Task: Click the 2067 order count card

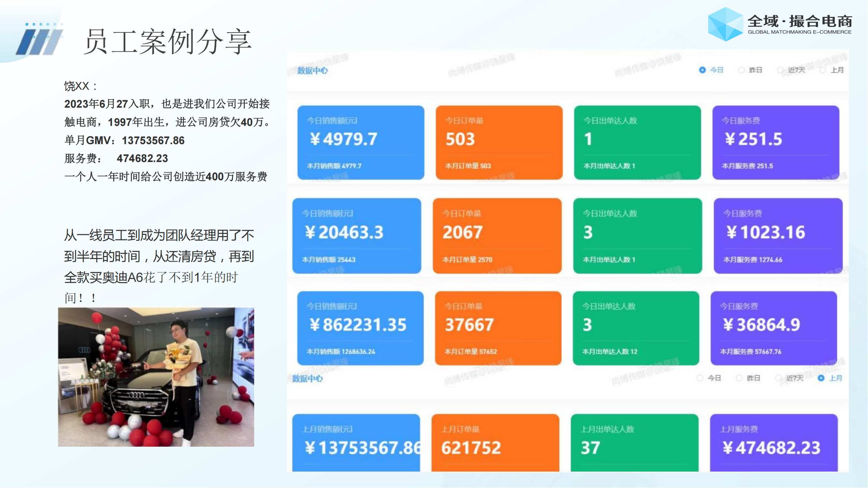Action: point(497,236)
